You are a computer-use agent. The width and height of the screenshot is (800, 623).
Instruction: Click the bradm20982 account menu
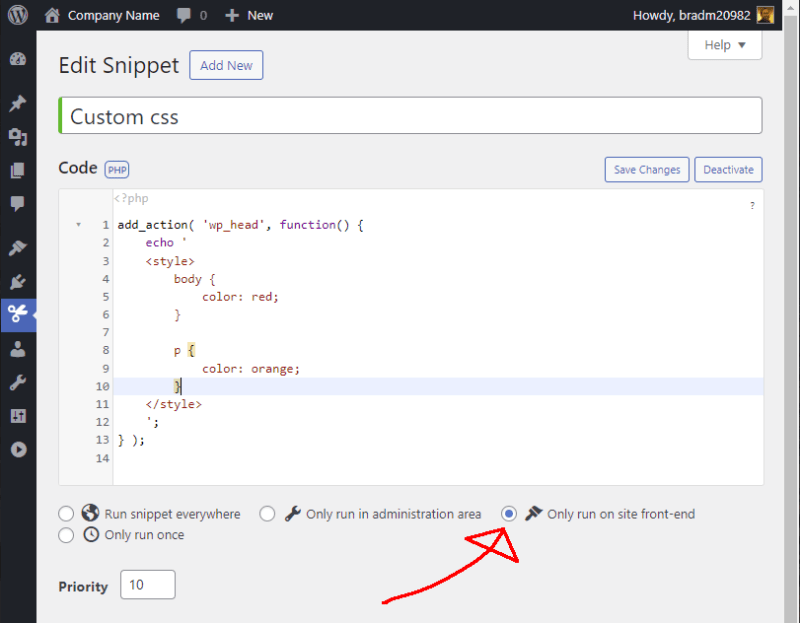703,14
